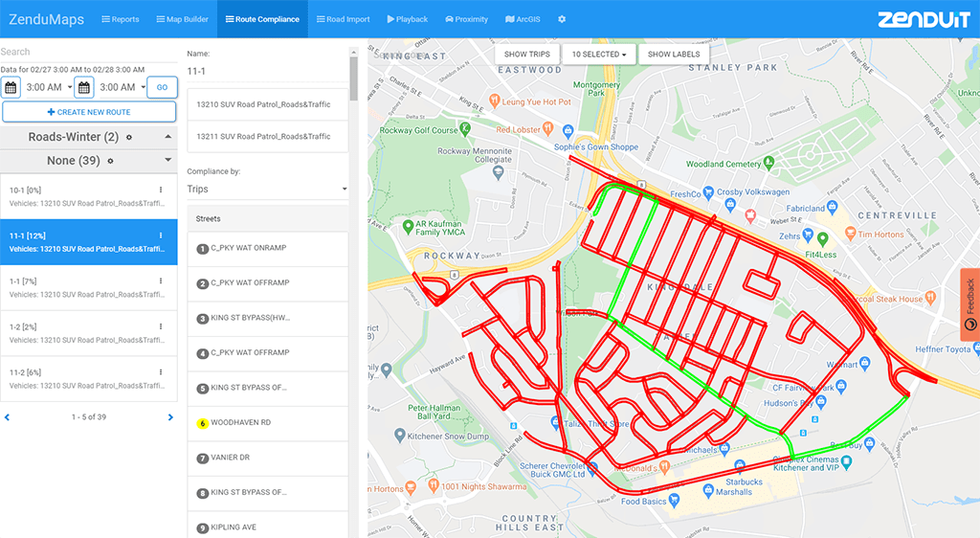Switch to Route Compliance tab
Viewport: 980px width, 538px height.
pyautogui.click(x=262, y=19)
